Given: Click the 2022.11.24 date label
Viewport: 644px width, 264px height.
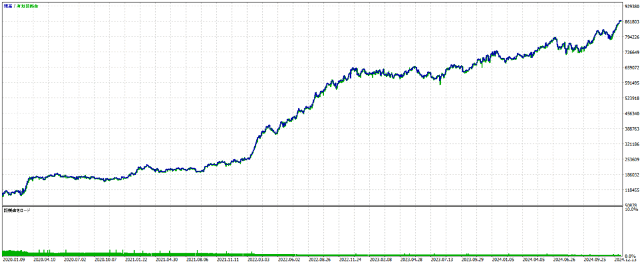Looking at the screenshot, I should (351, 260).
